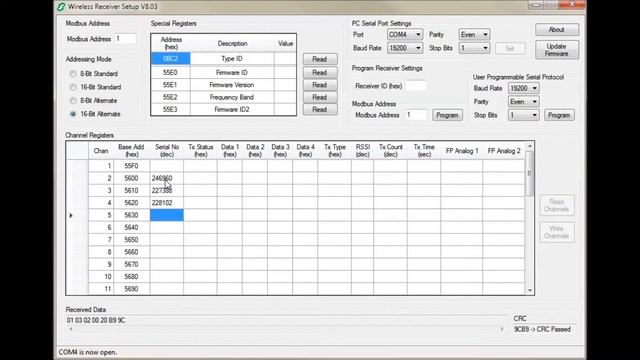Select 16-Bit Alternate addressing mode
Viewport: 640px width, 360px height.
(73, 114)
